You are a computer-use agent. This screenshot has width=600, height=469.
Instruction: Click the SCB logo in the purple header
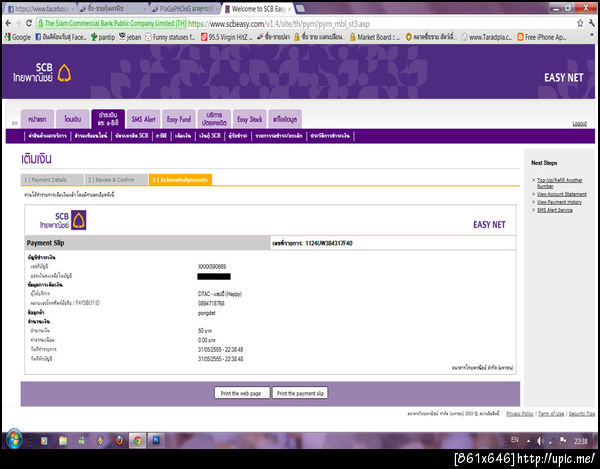42,73
